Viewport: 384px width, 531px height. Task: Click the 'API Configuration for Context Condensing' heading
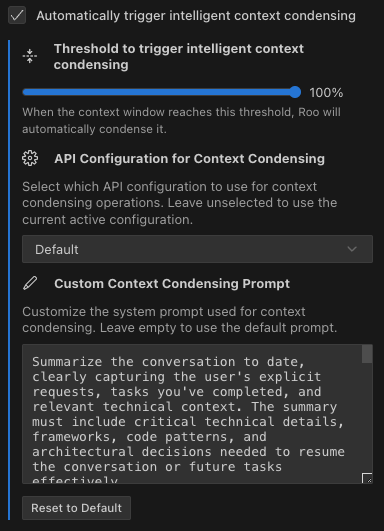click(x=189, y=158)
